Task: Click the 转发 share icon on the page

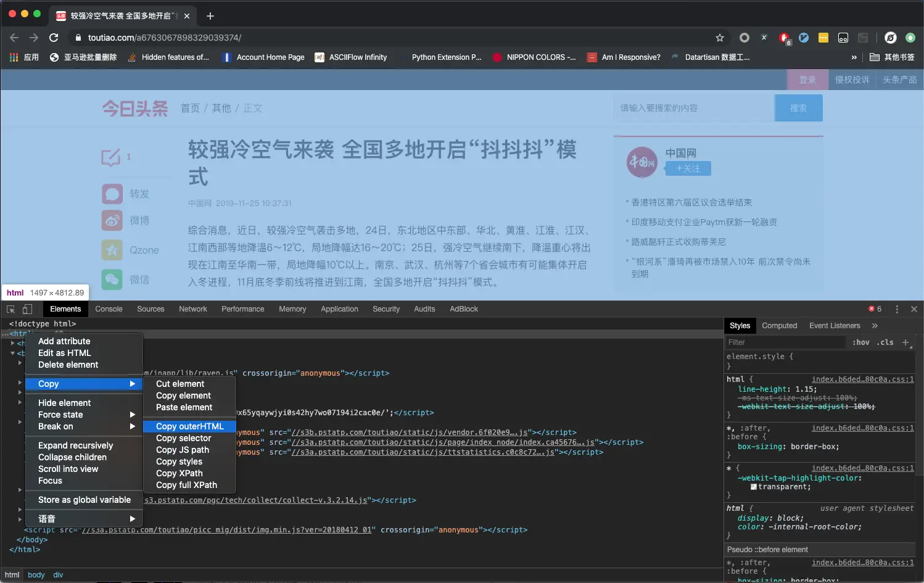Action: pos(112,194)
